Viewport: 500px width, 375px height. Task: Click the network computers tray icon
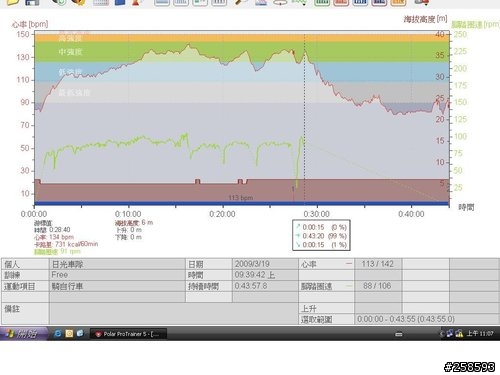[450, 333]
